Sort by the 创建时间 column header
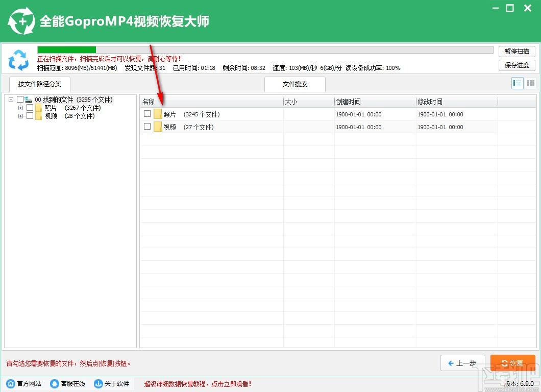The height and width of the screenshot is (392, 541). [376, 102]
